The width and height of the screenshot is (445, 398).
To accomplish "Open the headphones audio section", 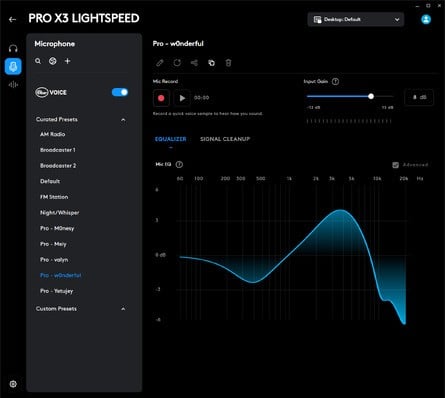I will [x=13, y=48].
